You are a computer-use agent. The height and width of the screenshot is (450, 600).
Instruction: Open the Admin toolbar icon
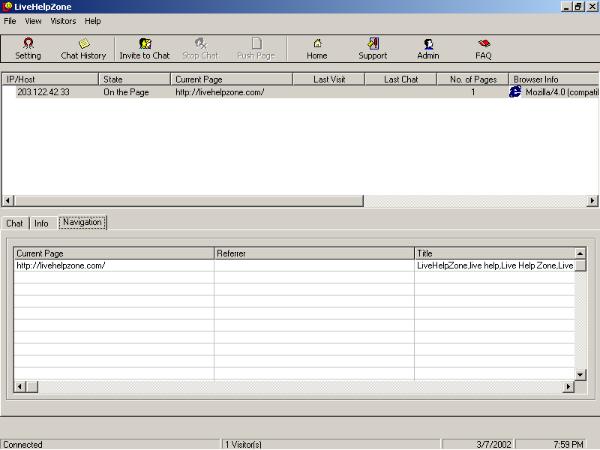tap(428, 49)
